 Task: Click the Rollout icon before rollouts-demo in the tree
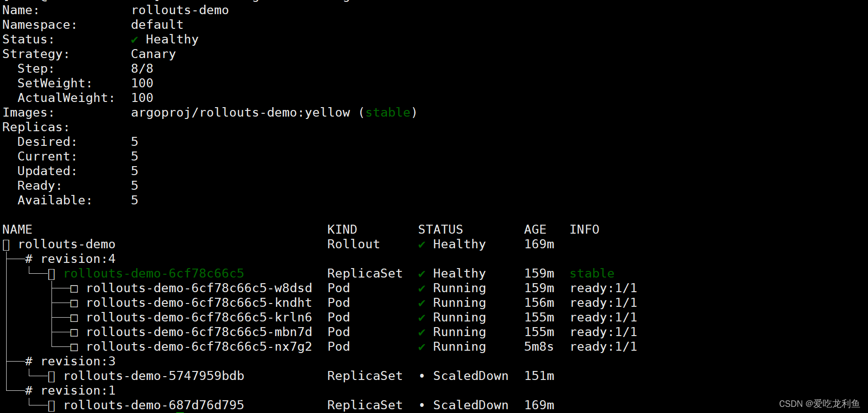pos(6,244)
